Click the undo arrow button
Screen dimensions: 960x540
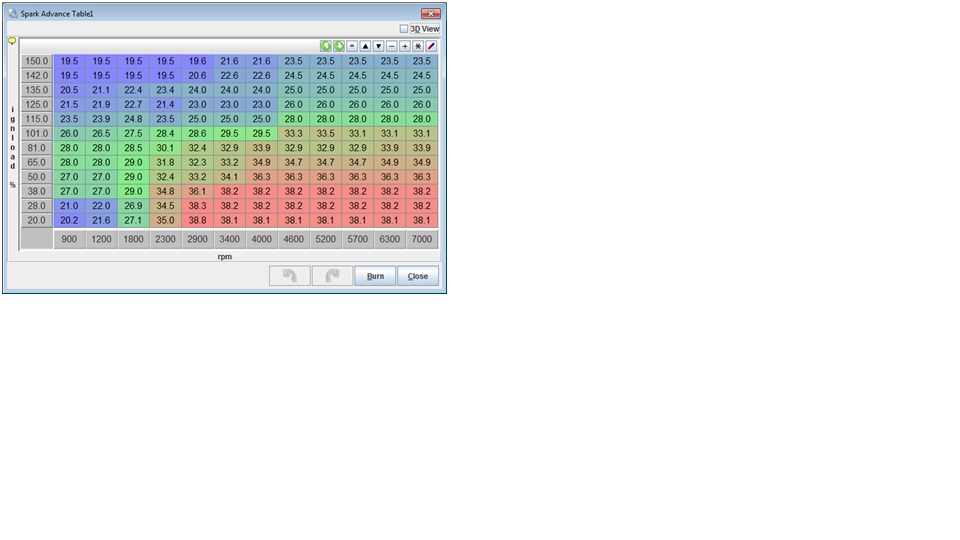click(290, 276)
